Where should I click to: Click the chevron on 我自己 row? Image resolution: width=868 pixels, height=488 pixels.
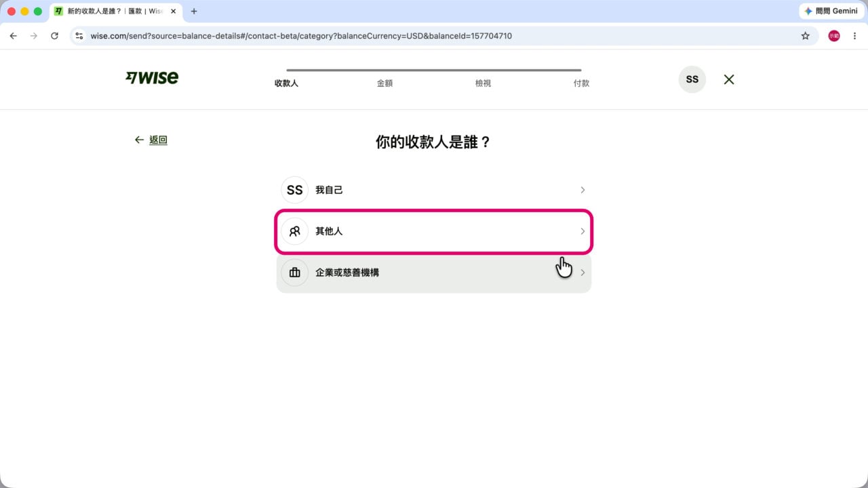pyautogui.click(x=583, y=190)
